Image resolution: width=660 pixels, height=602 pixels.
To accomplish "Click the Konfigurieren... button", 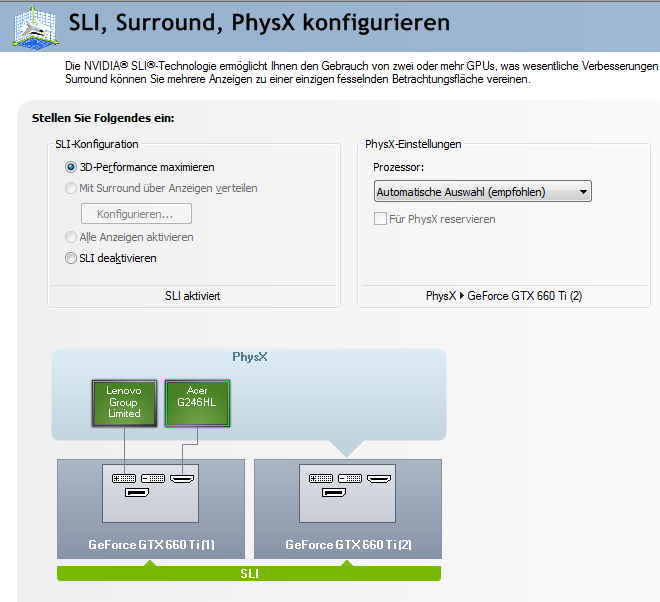I will pos(136,214).
